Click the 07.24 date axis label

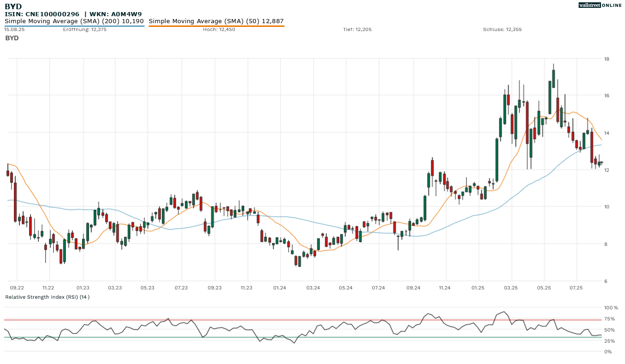pyautogui.click(x=379, y=288)
